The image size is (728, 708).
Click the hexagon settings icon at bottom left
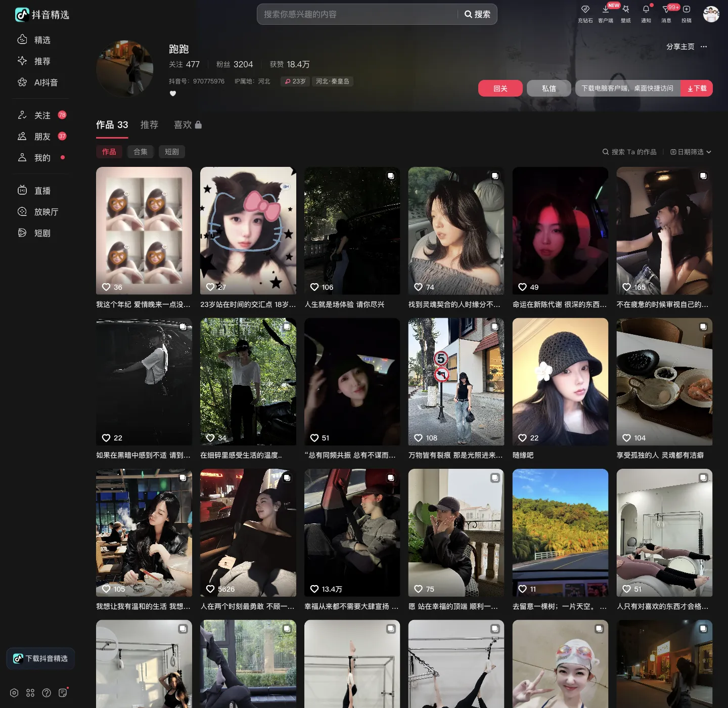tap(14, 693)
